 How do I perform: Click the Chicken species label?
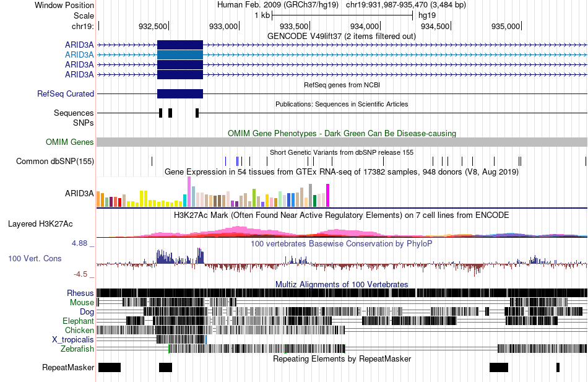(79, 330)
